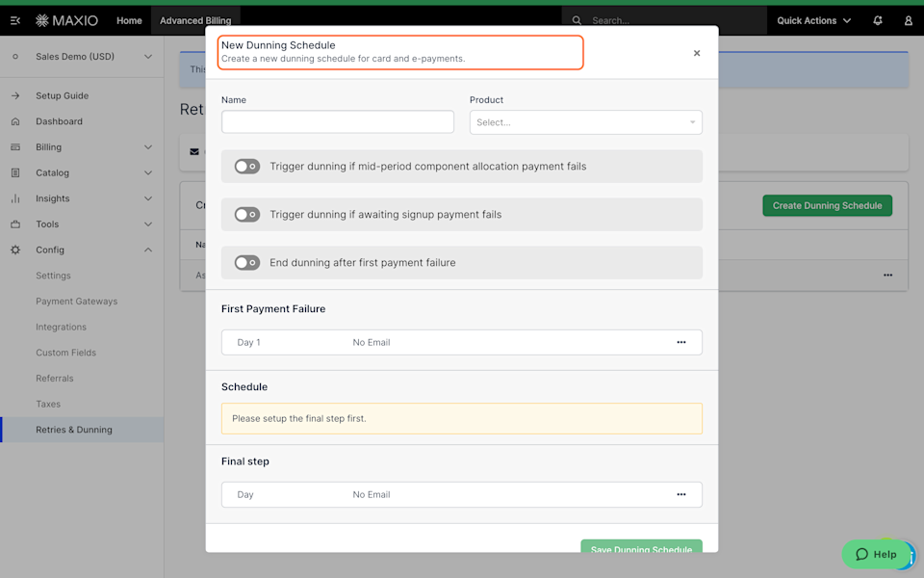Open options menu for Final step row
The width and height of the screenshot is (924, 578).
[x=681, y=494]
